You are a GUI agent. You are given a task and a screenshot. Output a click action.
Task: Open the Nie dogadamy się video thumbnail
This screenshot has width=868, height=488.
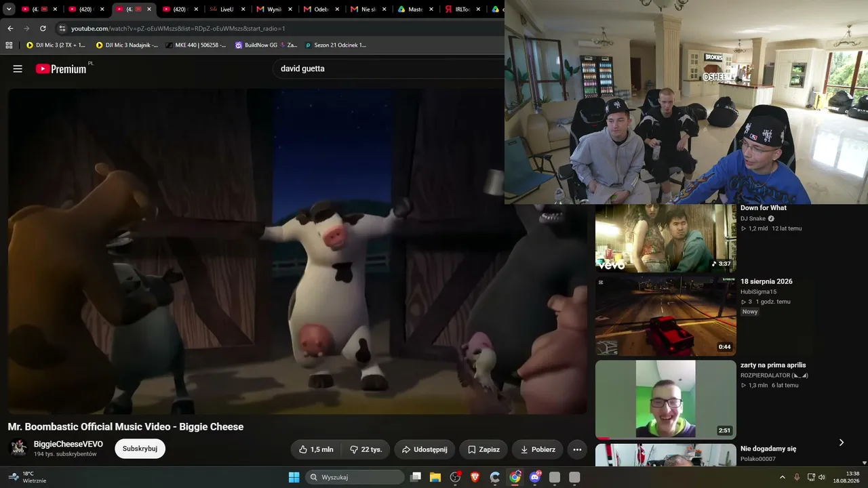pos(666,455)
